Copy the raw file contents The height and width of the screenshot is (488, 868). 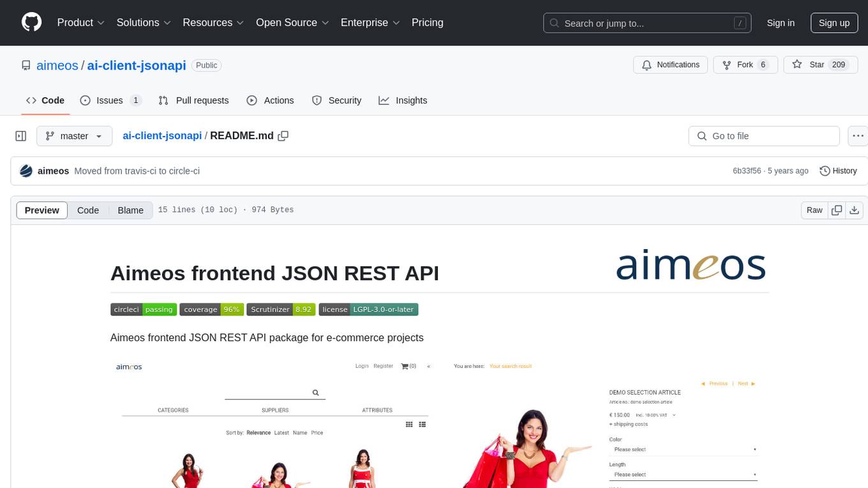coord(837,210)
